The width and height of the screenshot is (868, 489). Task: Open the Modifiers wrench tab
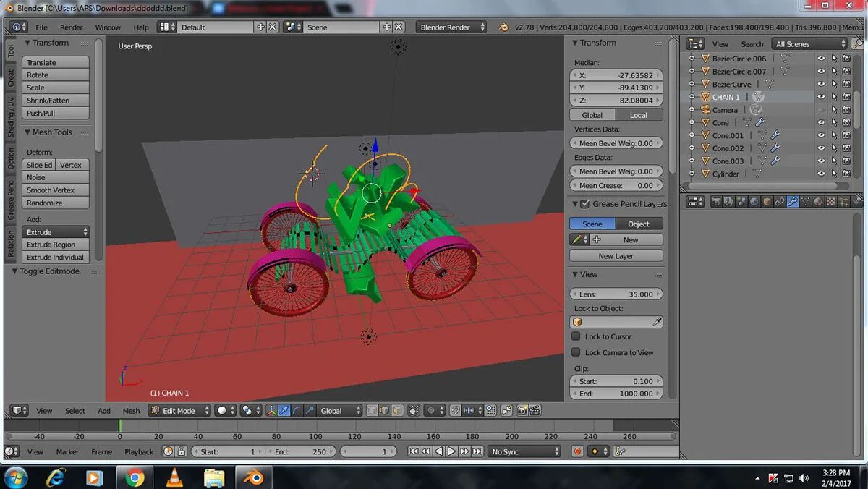pos(793,202)
